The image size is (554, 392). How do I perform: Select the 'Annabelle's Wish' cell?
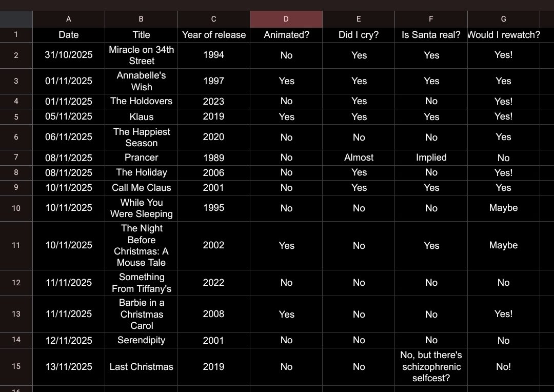point(142,81)
